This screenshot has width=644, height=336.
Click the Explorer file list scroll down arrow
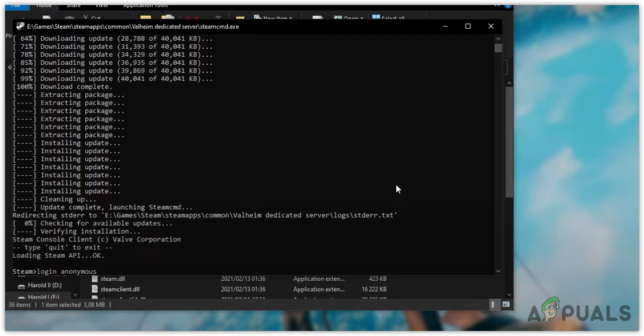pos(509,295)
